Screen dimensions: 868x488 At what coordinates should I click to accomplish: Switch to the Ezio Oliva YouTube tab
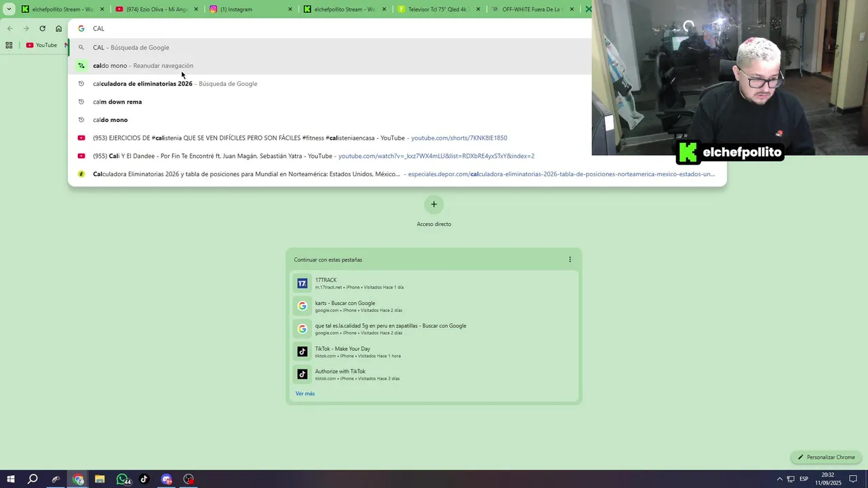click(156, 9)
